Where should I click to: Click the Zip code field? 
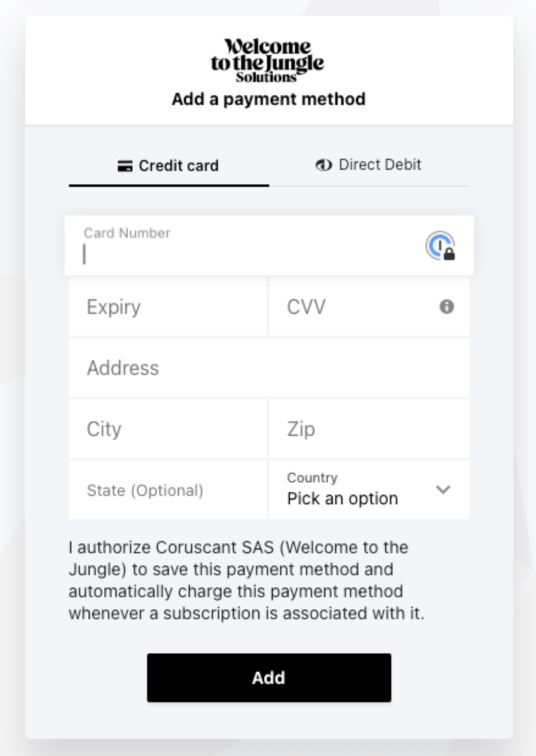tap(369, 429)
